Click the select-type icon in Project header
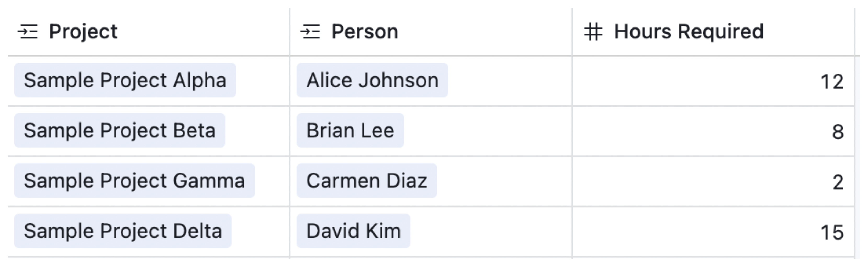The width and height of the screenshot is (868, 267). click(x=28, y=32)
